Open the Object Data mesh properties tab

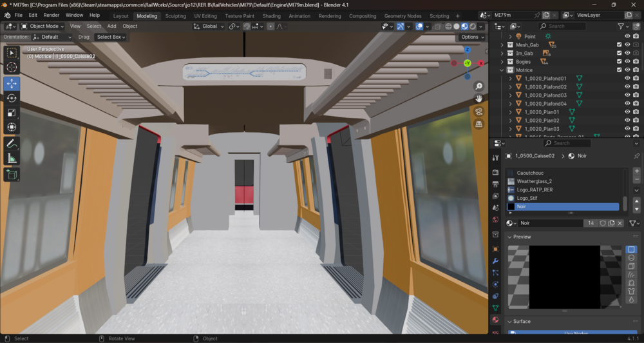click(x=496, y=308)
